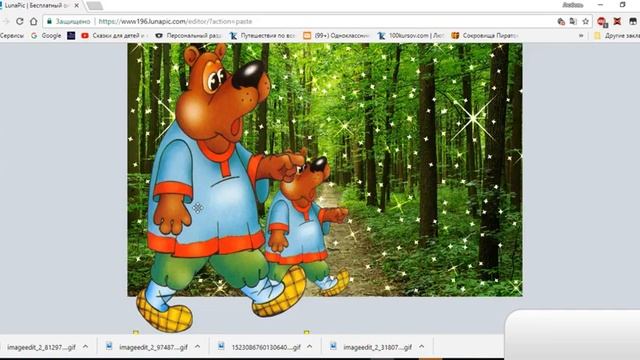Expand options for 1523086760130640 download
640x360 pixels.
(310, 347)
